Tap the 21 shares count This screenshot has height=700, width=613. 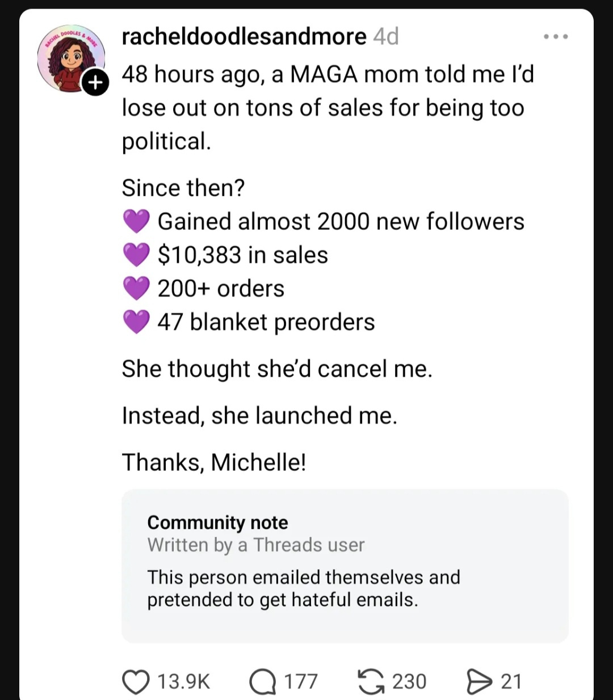coord(511,681)
